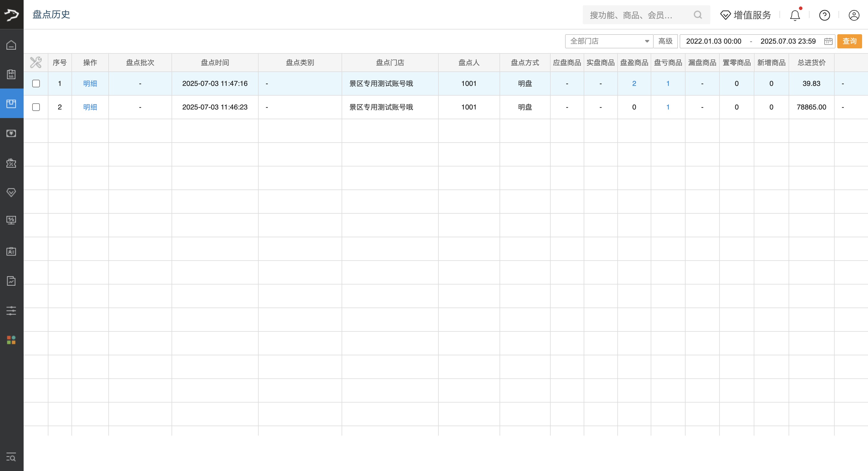Viewport: 868px width, 471px height.
Task: Click the end date 2025.07.03 23:59
Action: point(788,41)
